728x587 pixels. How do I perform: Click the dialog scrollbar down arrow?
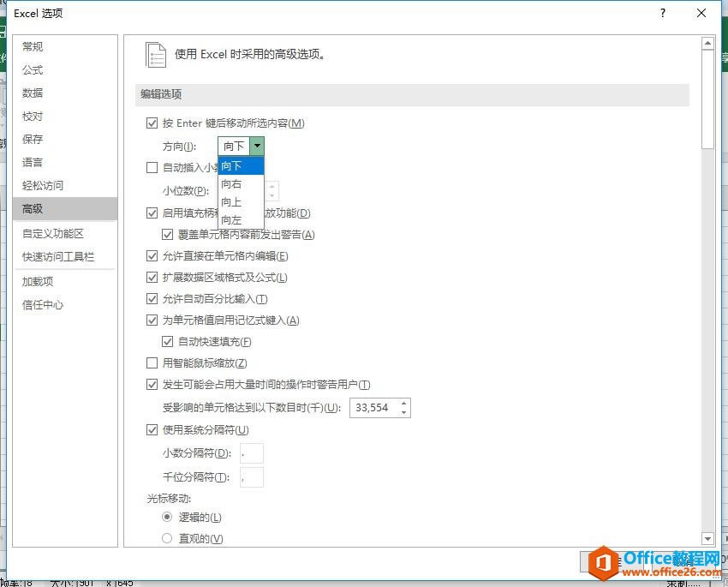tap(707, 538)
